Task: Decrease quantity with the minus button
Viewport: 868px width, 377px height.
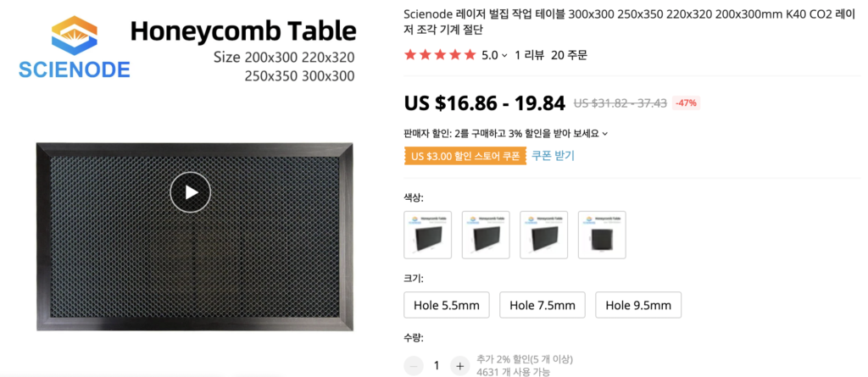Action: point(414,366)
